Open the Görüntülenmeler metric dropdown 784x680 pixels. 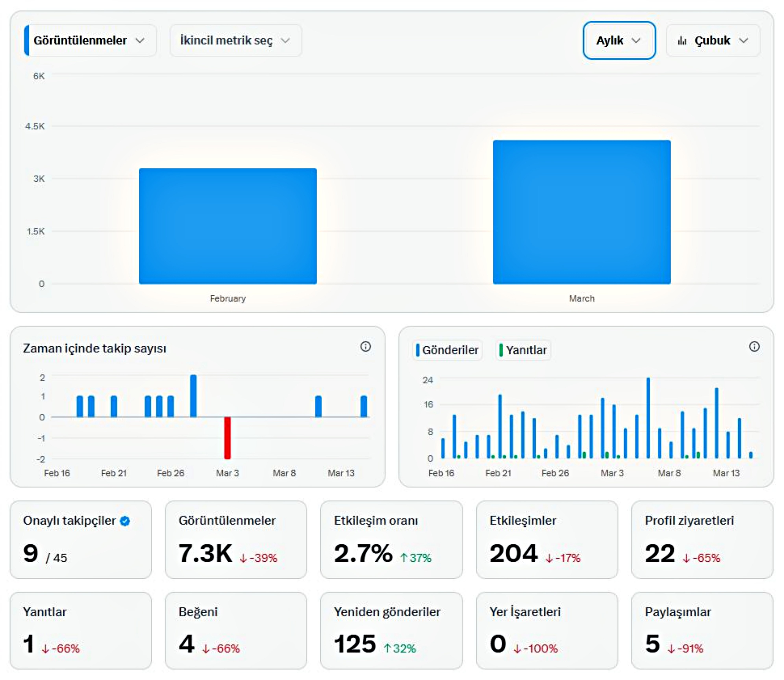90,41
